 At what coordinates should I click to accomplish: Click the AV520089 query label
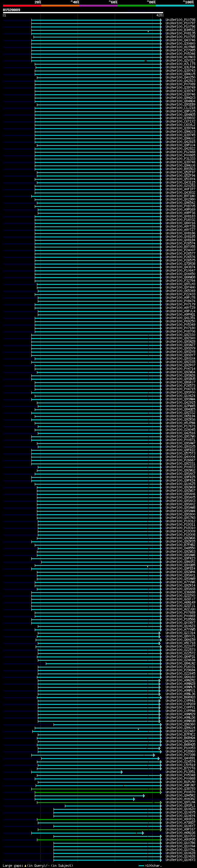(x=11, y=10)
